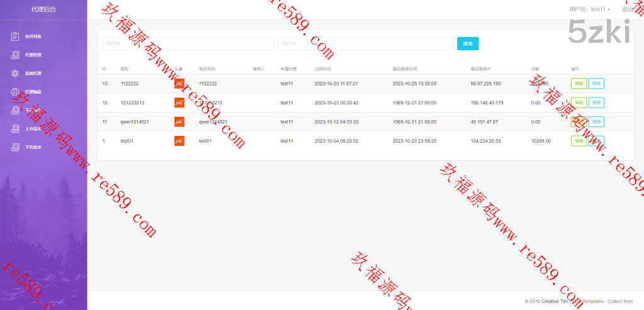Click the 下分流水 icon in sidebar
This screenshot has width=644, height=310.
click(x=15, y=148)
